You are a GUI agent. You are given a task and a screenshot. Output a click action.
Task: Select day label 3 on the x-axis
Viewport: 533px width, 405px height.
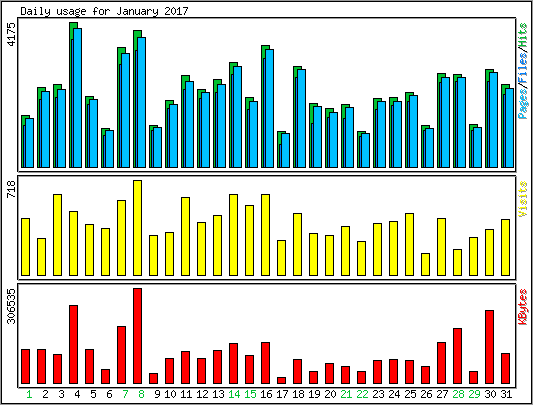point(61,394)
